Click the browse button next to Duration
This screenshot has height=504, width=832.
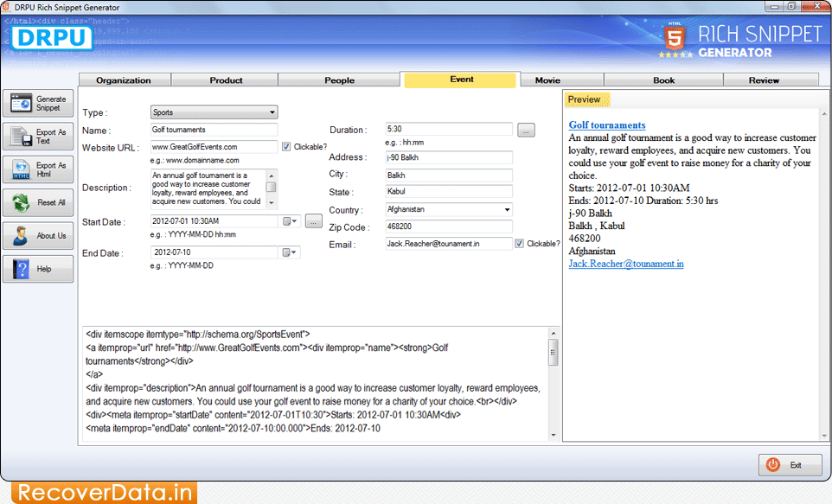click(x=526, y=130)
